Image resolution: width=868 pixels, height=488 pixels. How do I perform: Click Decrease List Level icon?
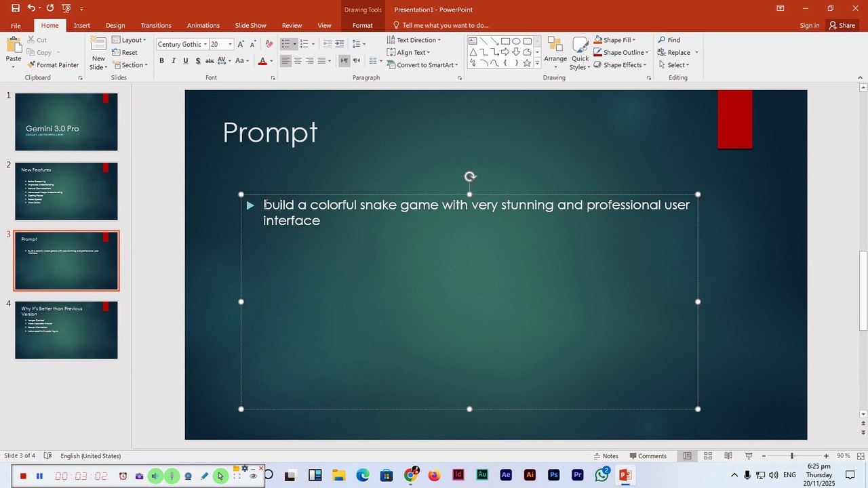328,44
